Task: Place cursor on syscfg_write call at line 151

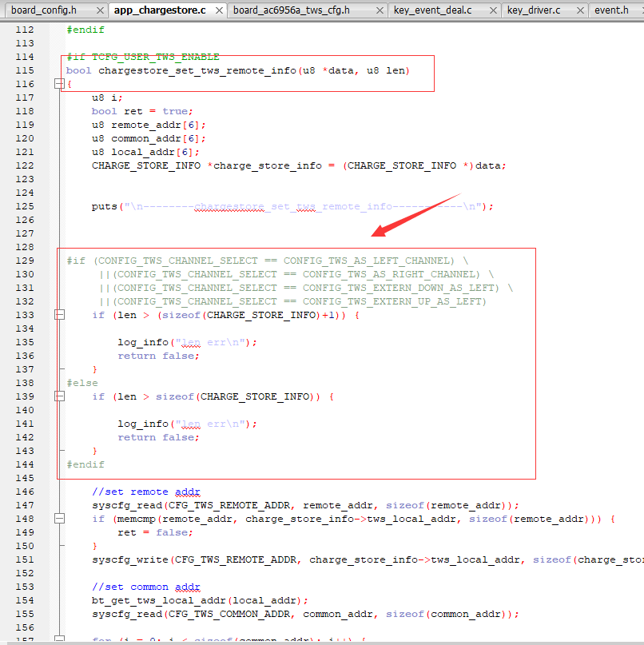Action: point(130,559)
